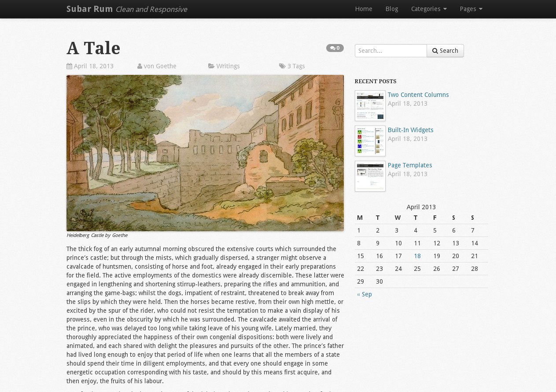
Task: Open the Writings category link
Action: click(x=228, y=66)
